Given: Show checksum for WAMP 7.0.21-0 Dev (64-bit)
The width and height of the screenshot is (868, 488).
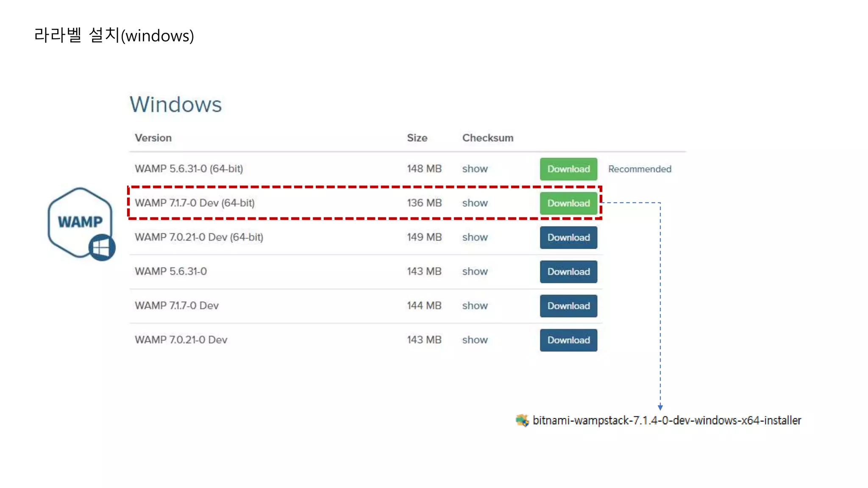Looking at the screenshot, I should (x=475, y=238).
